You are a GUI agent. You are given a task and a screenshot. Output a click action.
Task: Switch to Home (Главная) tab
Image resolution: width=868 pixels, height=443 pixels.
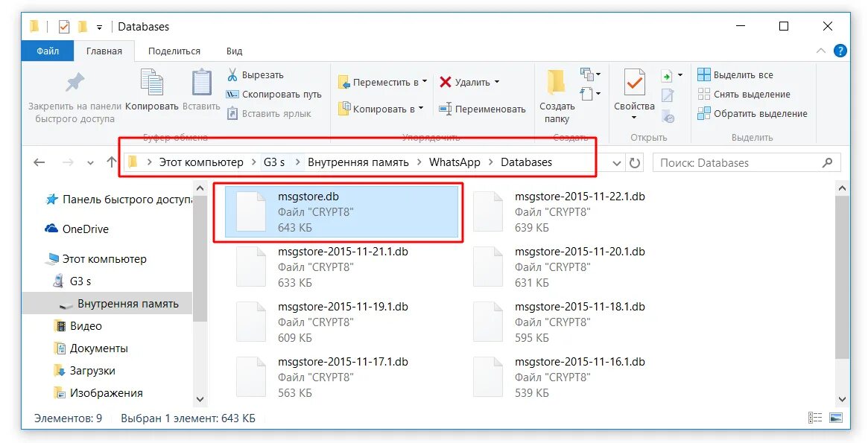pos(104,51)
